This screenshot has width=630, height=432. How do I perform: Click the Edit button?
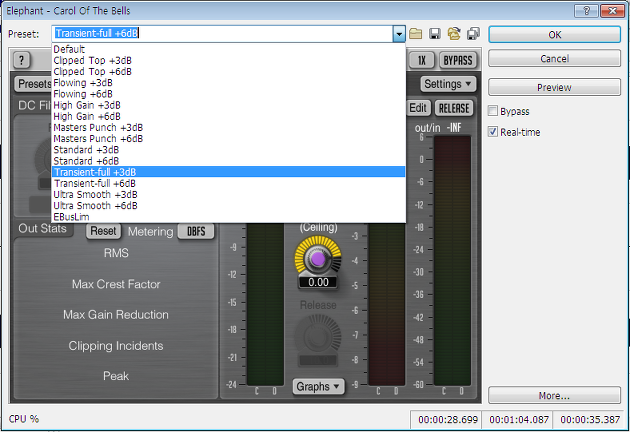tap(418, 108)
